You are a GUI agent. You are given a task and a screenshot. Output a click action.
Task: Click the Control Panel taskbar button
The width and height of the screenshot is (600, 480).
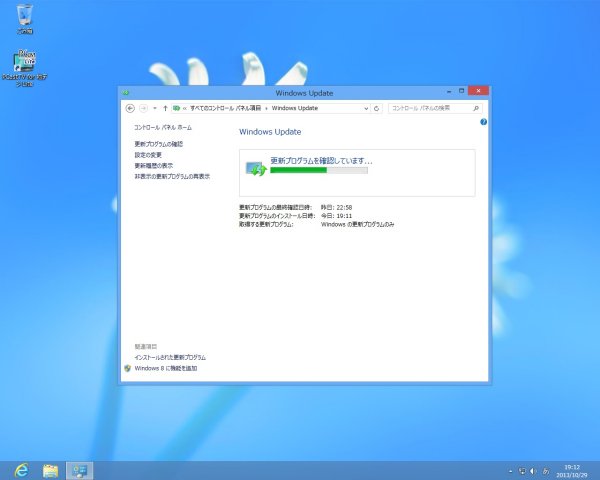tap(80, 470)
